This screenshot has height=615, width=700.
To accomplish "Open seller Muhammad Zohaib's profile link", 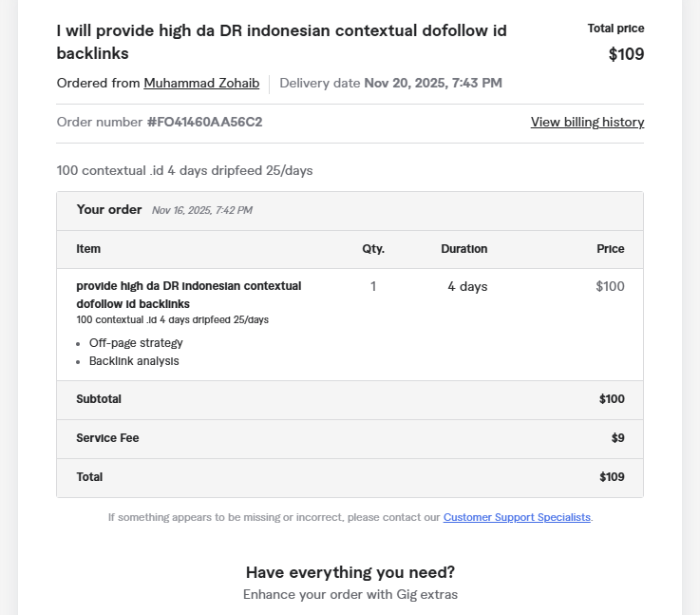I will (x=201, y=84).
